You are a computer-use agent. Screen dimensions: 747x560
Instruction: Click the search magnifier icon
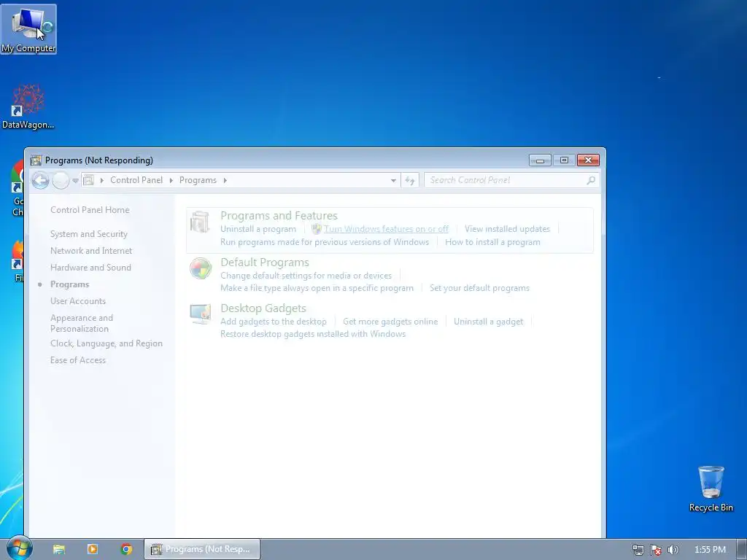[x=591, y=180]
